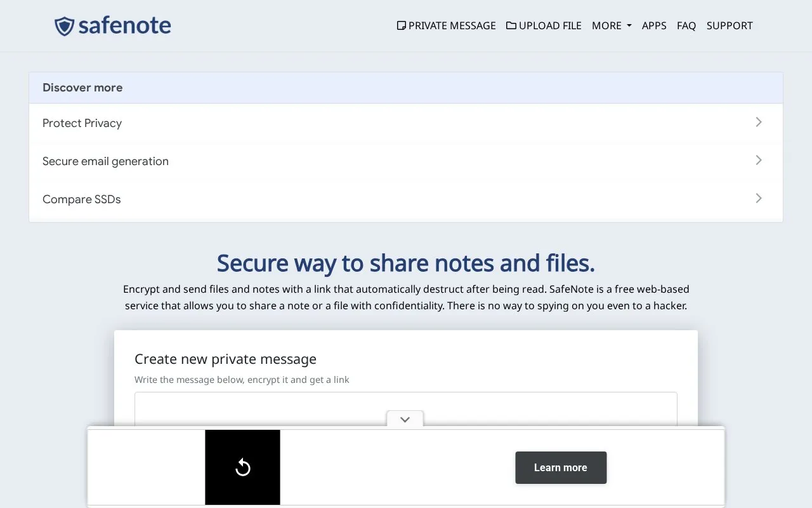This screenshot has height=508, width=812.
Task: Click the Learn more ad button
Action: click(x=561, y=467)
